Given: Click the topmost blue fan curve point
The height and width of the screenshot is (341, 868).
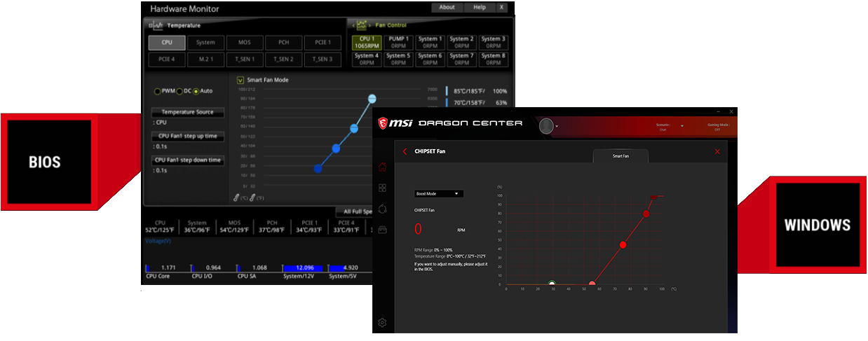Looking at the screenshot, I should 372,99.
